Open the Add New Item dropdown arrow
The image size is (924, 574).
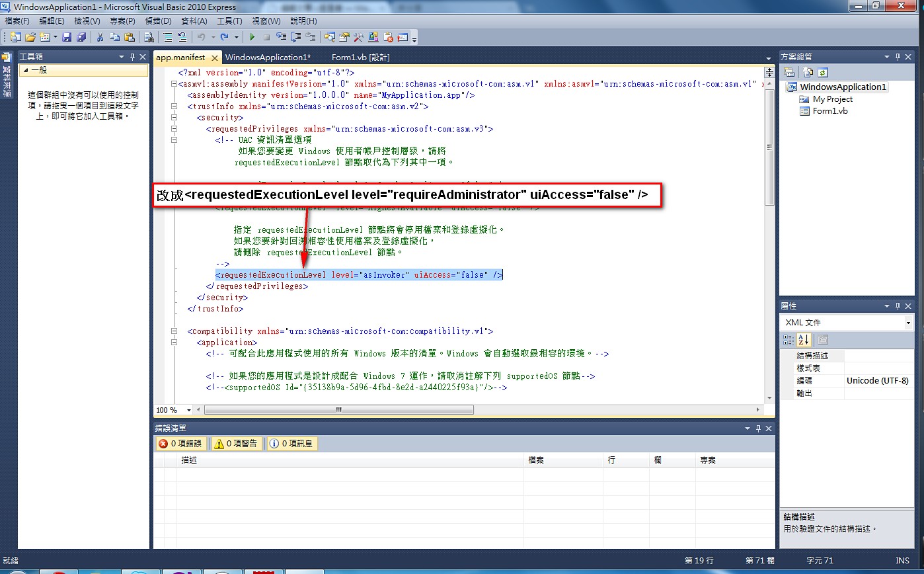[56, 37]
